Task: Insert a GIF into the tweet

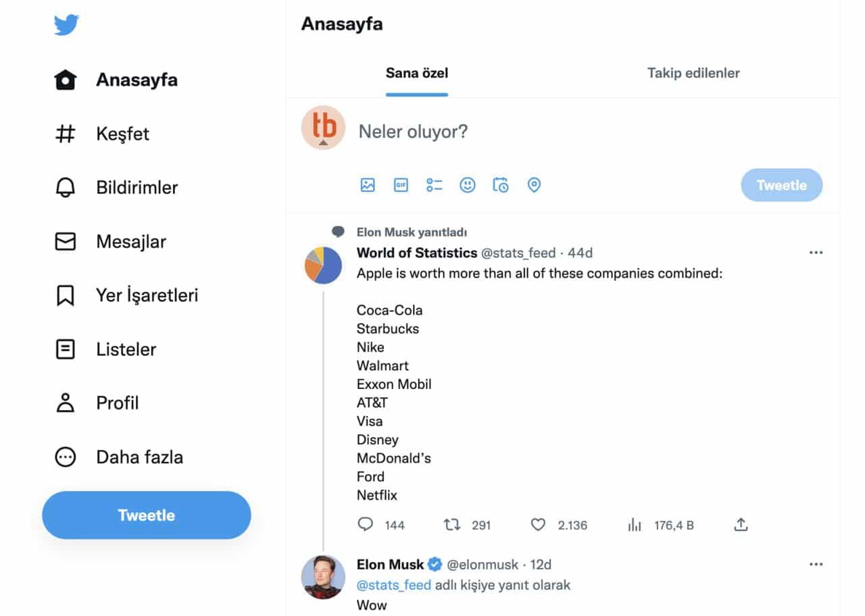Action: (401, 184)
